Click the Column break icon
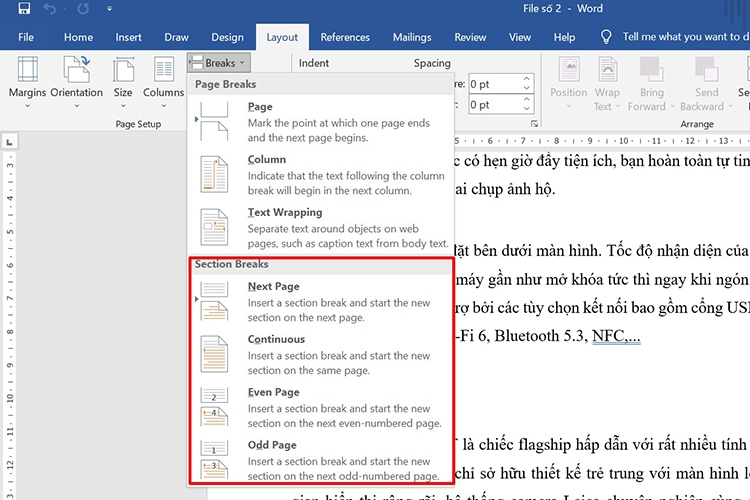 [214, 174]
